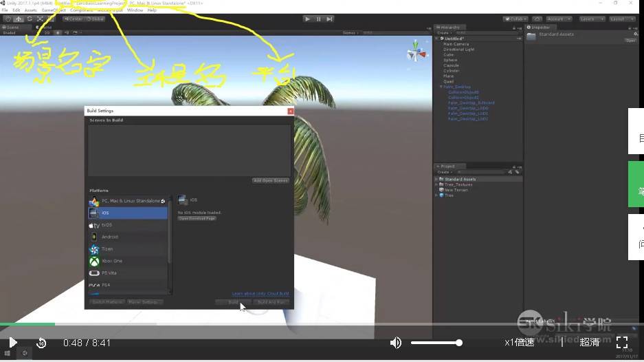The width and height of the screenshot is (644, 362).
Task: Click the Add Open Scenes button
Action: coord(271,180)
